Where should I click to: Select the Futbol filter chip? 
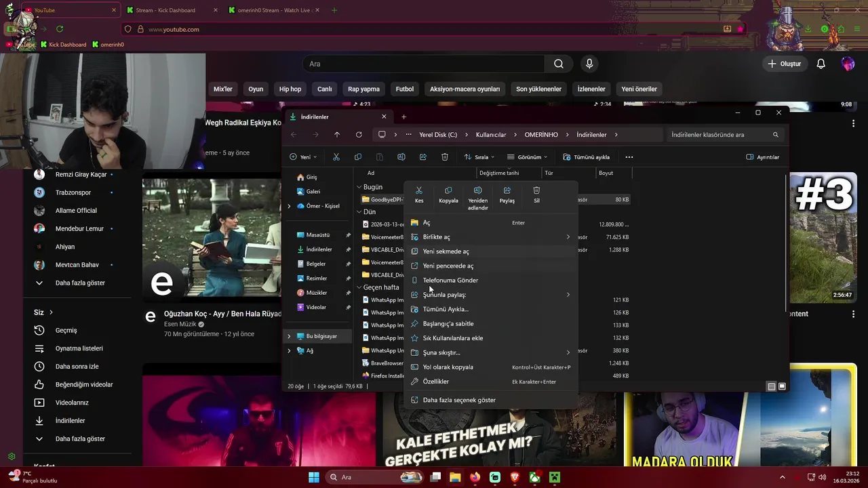click(x=405, y=89)
